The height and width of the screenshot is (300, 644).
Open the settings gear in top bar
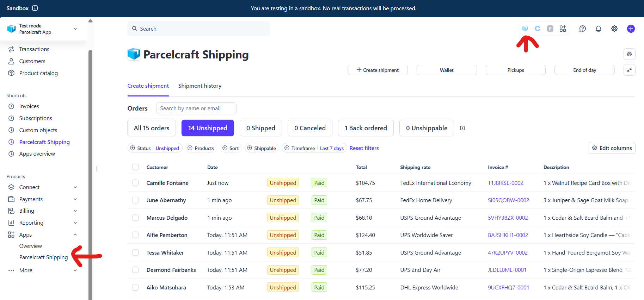pyautogui.click(x=614, y=29)
